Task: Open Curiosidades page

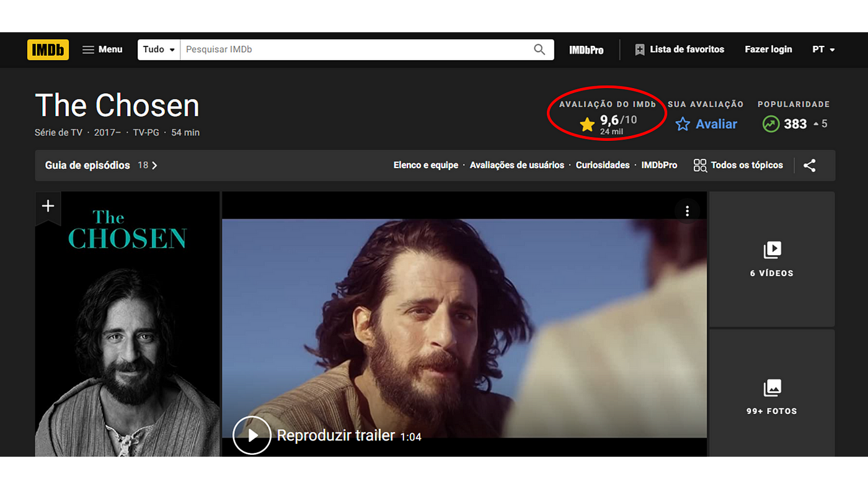Action: click(x=603, y=165)
